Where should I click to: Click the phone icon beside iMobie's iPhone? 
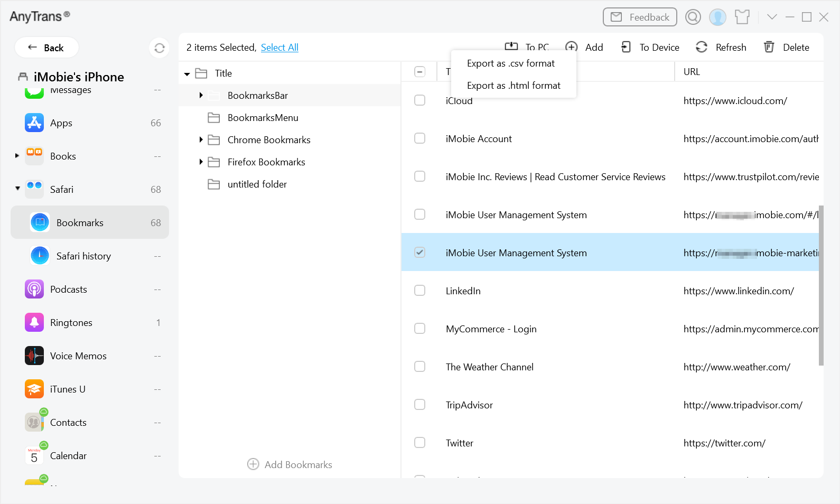pyautogui.click(x=23, y=77)
